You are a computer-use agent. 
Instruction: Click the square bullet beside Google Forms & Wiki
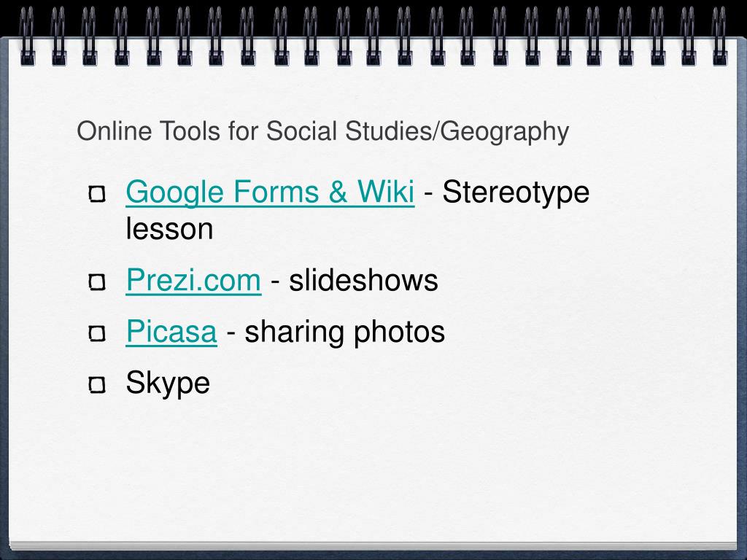click(x=97, y=194)
